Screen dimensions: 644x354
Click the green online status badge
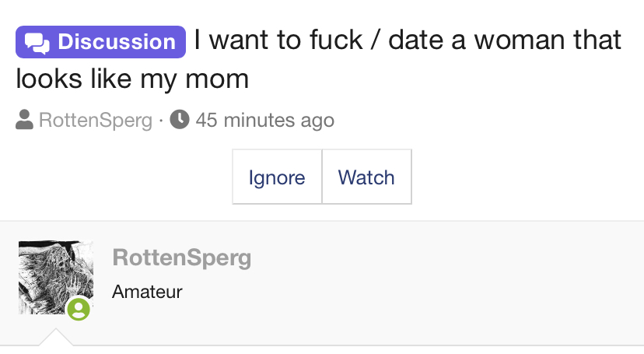[x=79, y=309]
